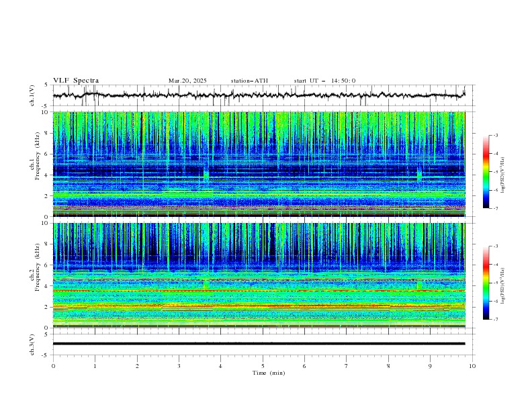Click the time axis tick label '5'
Image resolution: width=532 pixels, height=411 pixels.
click(x=263, y=366)
